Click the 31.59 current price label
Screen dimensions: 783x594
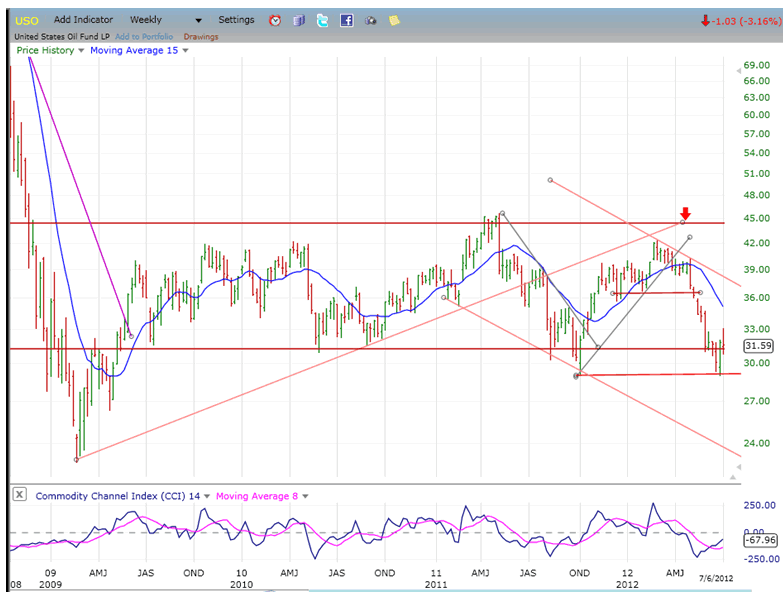coord(756,346)
